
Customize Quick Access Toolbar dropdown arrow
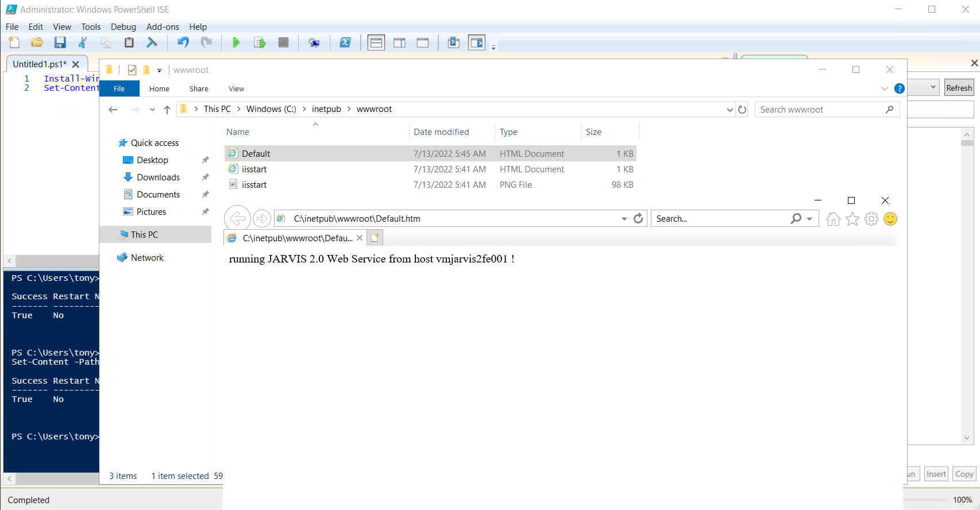(159, 71)
